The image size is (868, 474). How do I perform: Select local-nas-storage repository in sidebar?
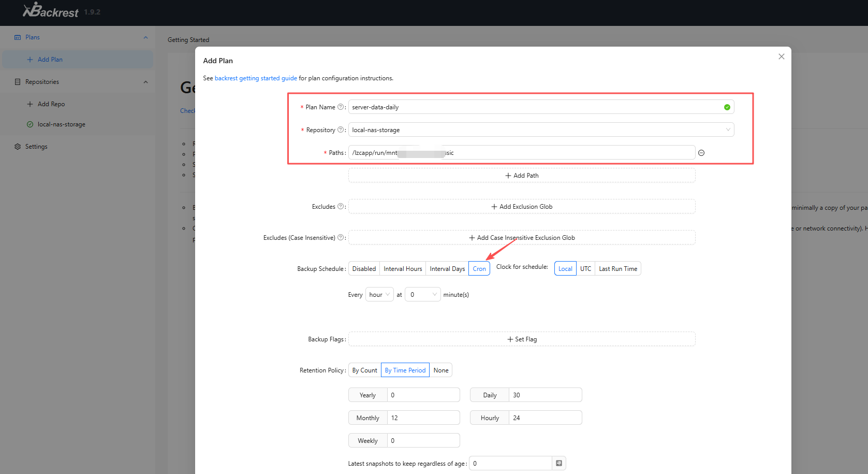pos(61,124)
